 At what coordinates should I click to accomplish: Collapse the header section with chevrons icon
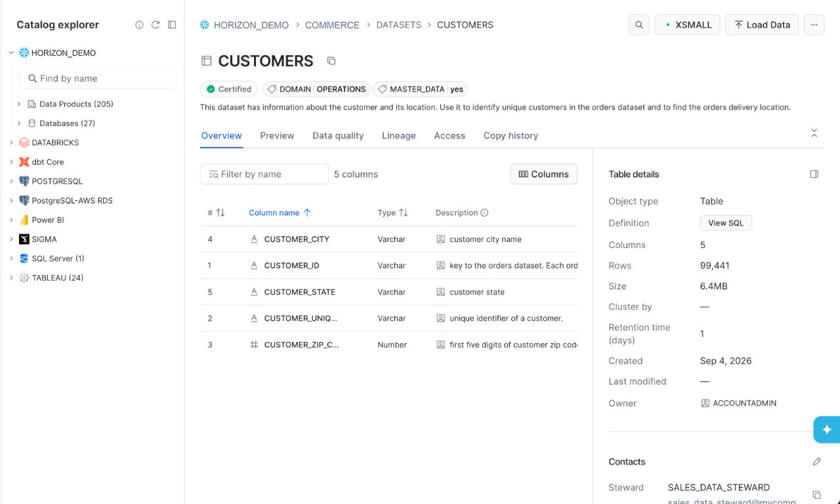(x=814, y=133)
